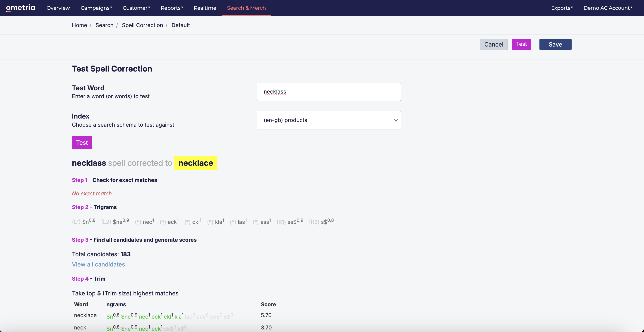Navigate to Spell Correction breadcrumb
The width and height of the screenshot is (644, 332).
pos(142,25)
